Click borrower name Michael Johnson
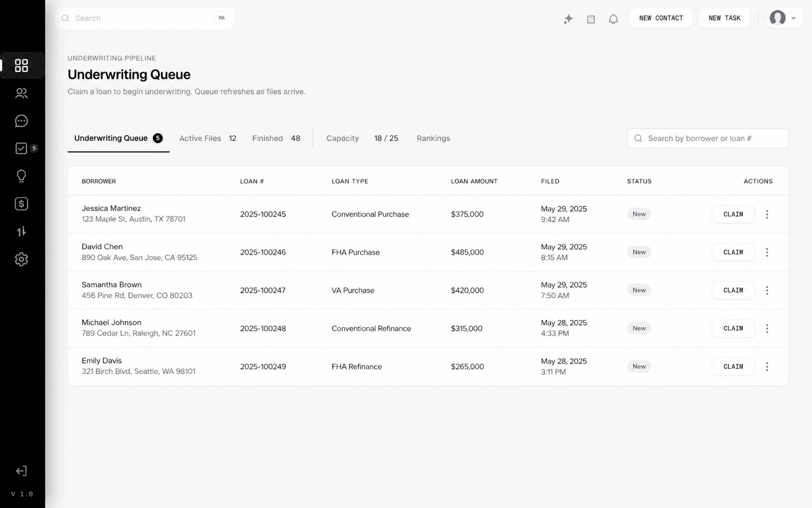The width and height of the screenshot is (812, 508). [112, 323]
